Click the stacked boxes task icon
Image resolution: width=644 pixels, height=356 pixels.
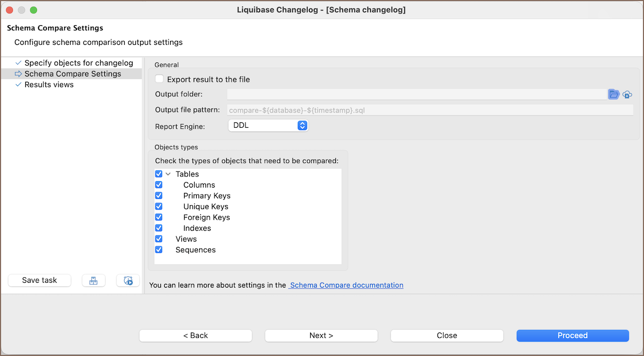click(x=94, y=281)
